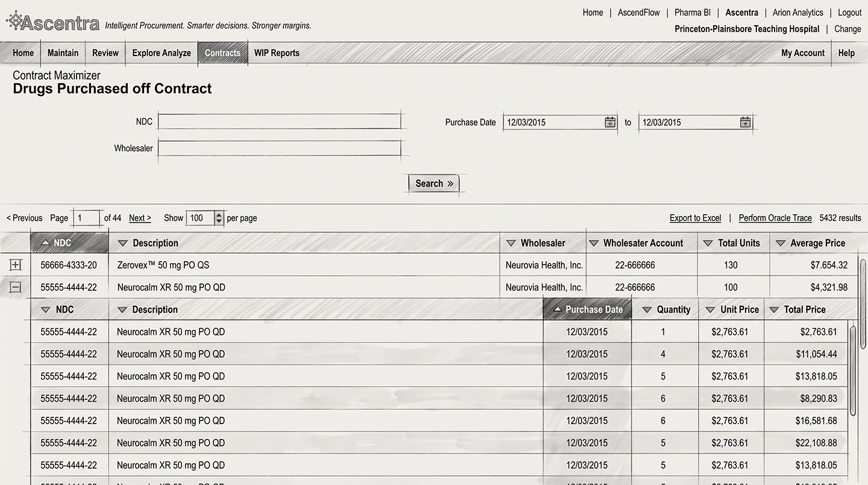This screenshot has height=485, width=868.
Task: Sort by Wholesaler Account column header
Action: click(x=641, y=243)
